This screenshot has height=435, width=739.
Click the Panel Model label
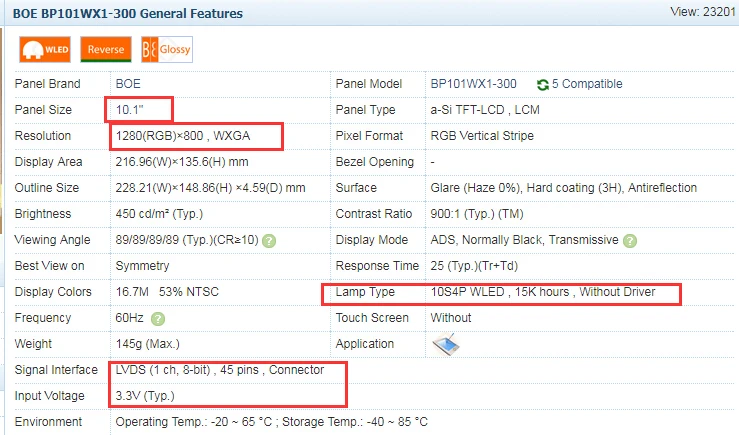coord(369,84)
